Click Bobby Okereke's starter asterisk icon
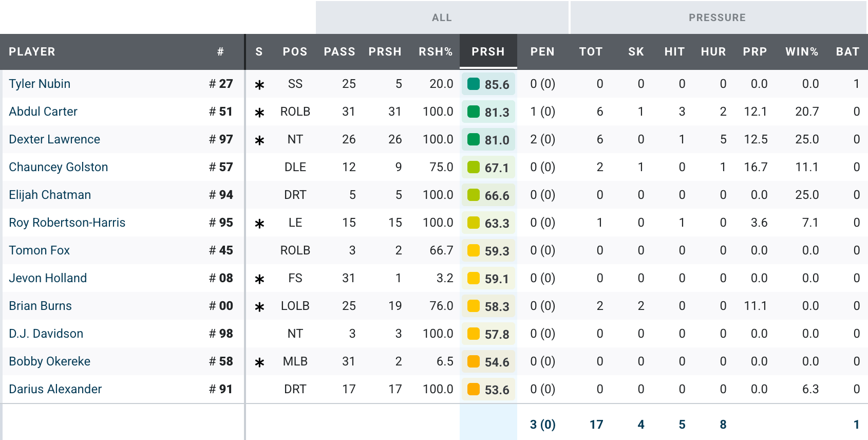The image size is (868, 440). pos(259,362)
